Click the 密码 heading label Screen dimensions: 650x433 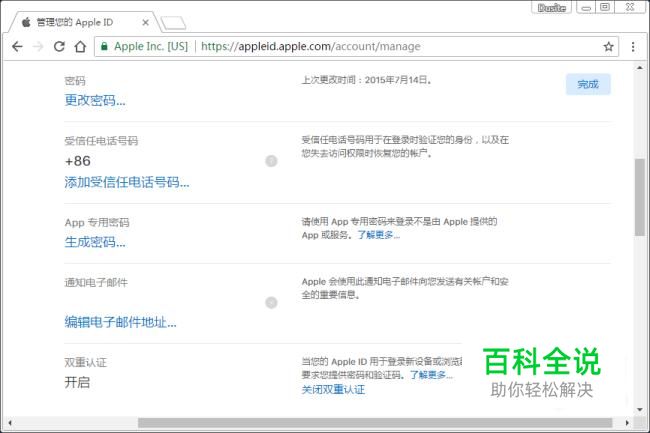[75, 81]
